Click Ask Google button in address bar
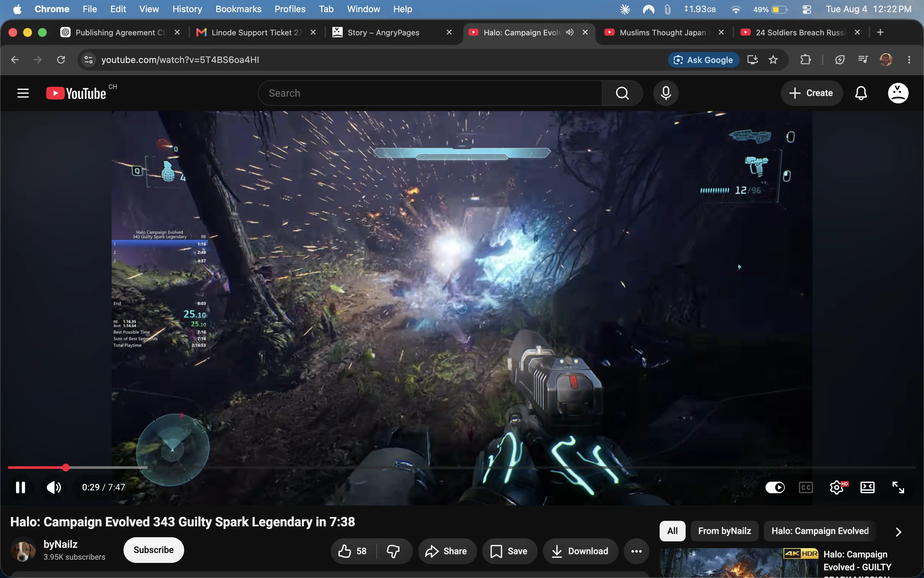The width and height of the screenshot is (924, 578). 703,60
